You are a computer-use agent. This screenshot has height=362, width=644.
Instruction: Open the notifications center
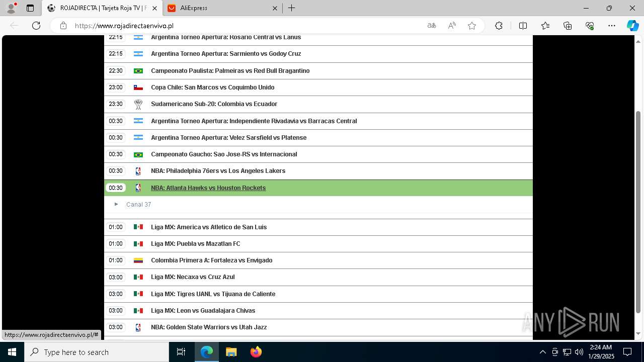click(x=627, y=352)
